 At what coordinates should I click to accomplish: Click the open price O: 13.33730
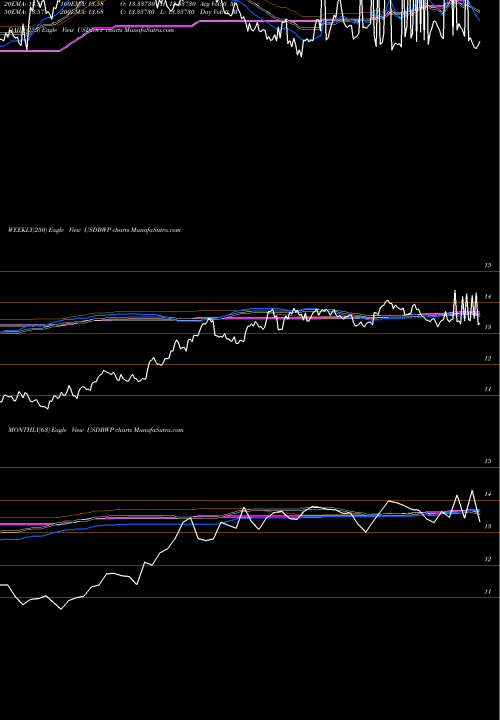pos(137,4)
